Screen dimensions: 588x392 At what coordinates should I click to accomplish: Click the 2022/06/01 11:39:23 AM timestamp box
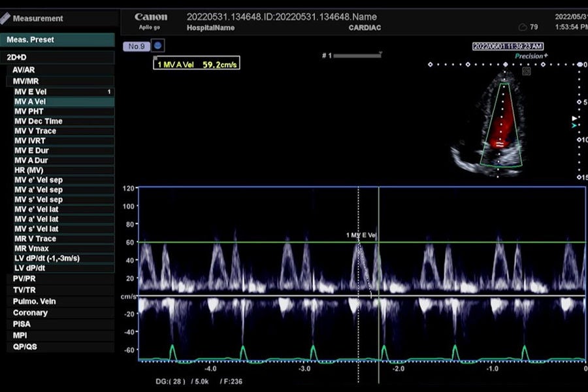point(508,46)
